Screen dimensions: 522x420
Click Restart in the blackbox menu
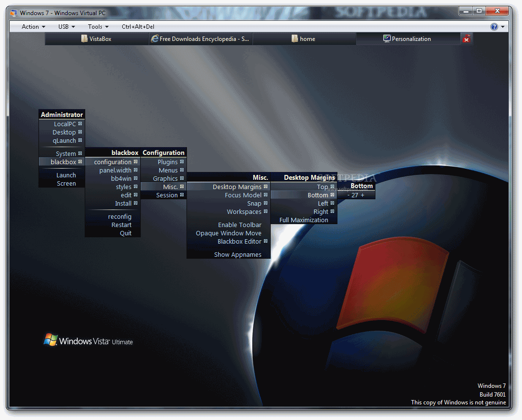(113, 225)
